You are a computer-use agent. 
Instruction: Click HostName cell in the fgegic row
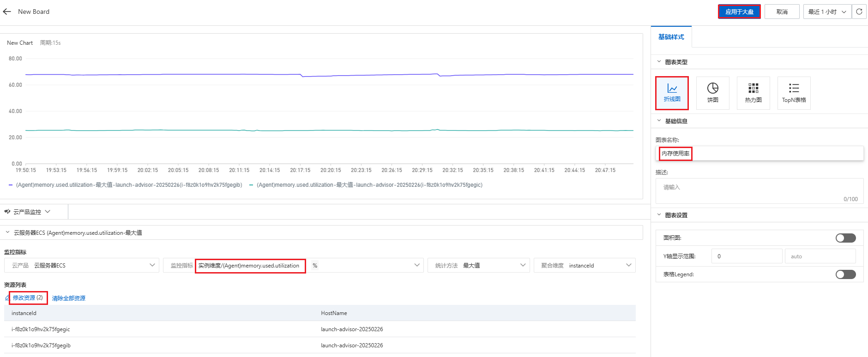pos(352,329)
